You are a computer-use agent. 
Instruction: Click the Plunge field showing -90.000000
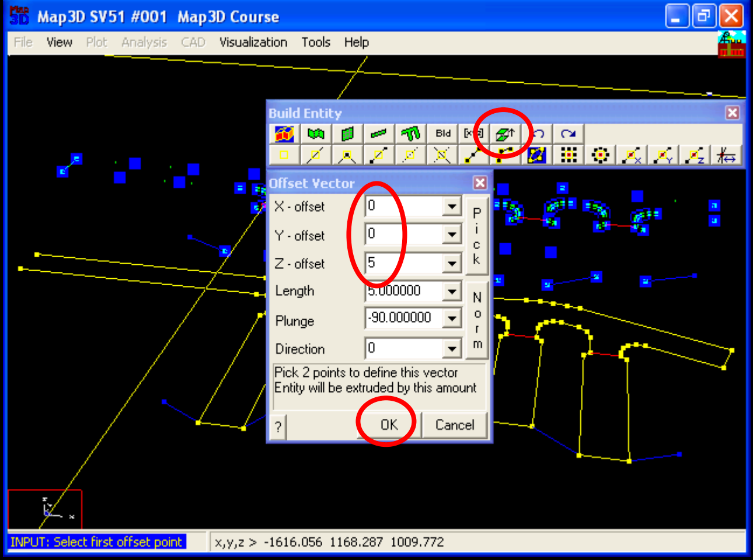pos(404,318)
